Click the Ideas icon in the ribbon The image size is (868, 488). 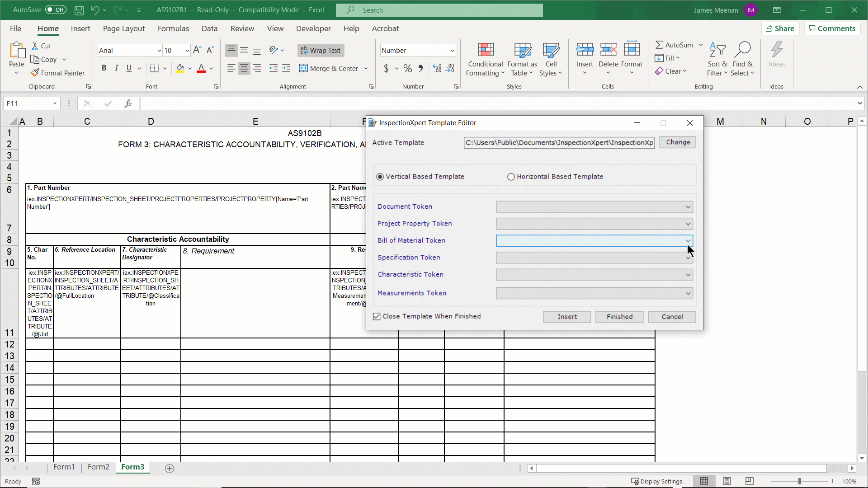pyautogui.click(x=777, y=56)
